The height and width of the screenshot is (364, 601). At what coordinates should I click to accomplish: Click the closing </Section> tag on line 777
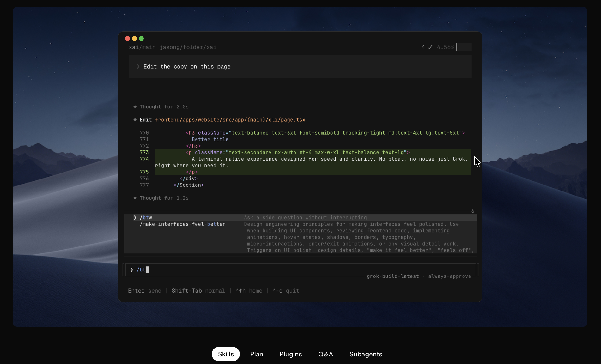point(189,185)
